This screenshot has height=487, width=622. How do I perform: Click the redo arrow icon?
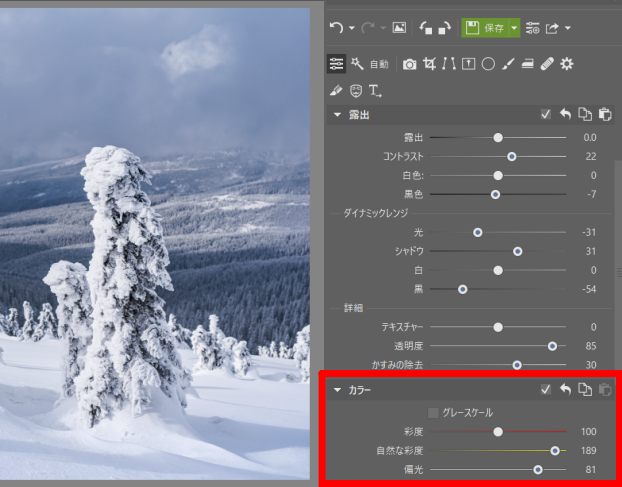click(x=368, y=28)
